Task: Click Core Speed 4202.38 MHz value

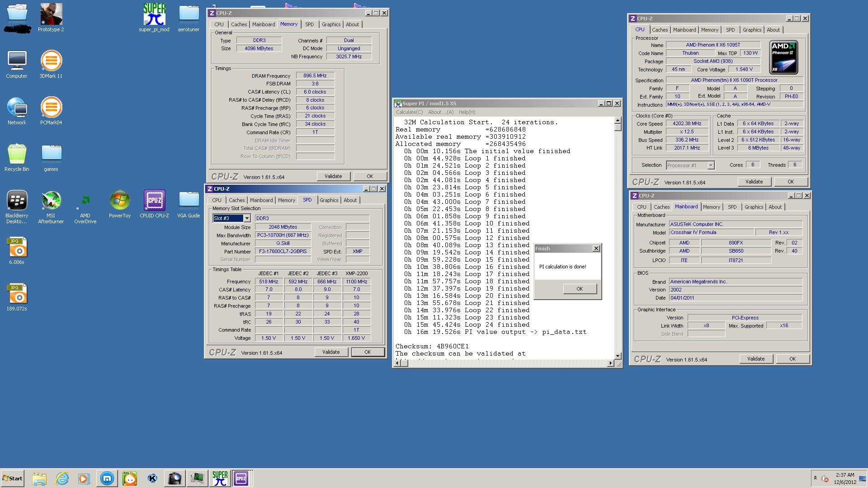Action: (687, 124)
